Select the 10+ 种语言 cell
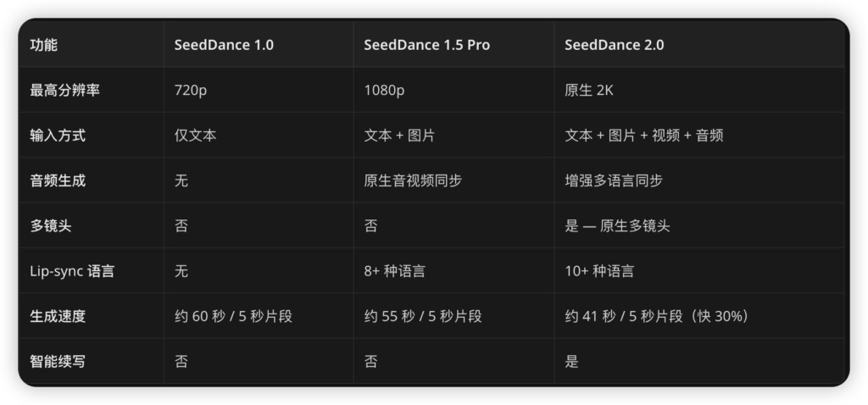The image size is (868, 405). (x=599, y=271)
